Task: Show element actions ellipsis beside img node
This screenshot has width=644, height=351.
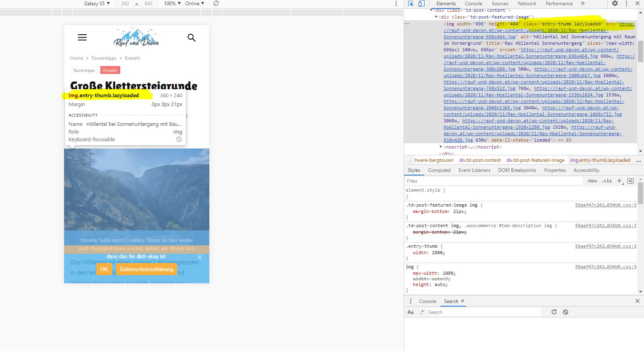Action: point(407,24)
